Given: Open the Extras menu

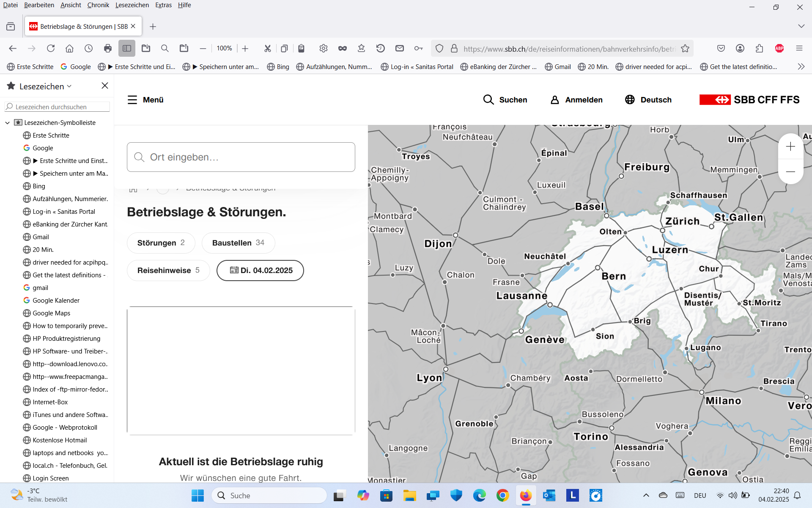Looking at the screenshot, I should pyautogui.click(x=163, y=5).
